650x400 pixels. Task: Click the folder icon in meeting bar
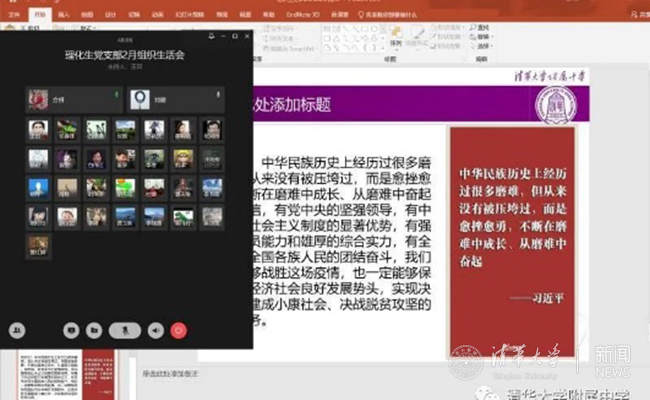pyautogui.click(x=93, y=327)
